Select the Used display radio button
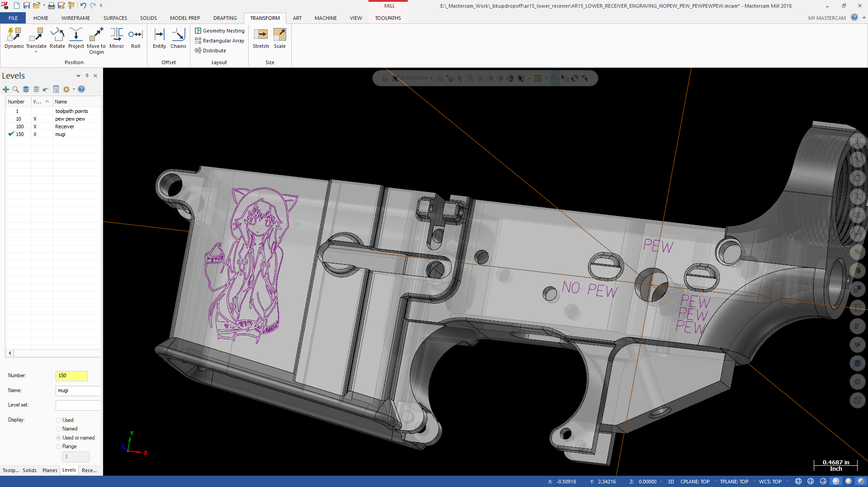This screenshot has height=487, width=868. [59, 421]
